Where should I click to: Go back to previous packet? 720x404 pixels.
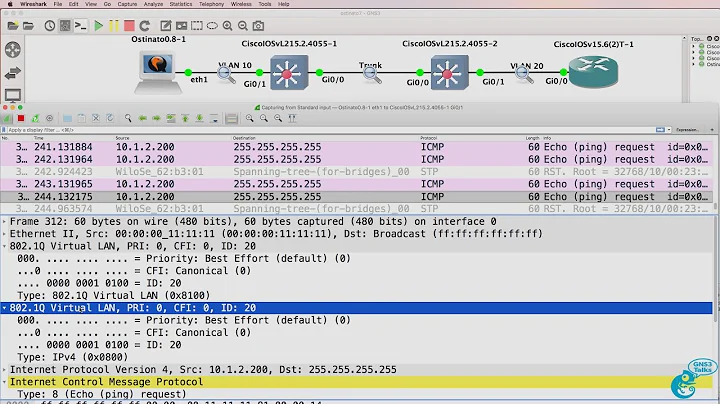point(142,118)
